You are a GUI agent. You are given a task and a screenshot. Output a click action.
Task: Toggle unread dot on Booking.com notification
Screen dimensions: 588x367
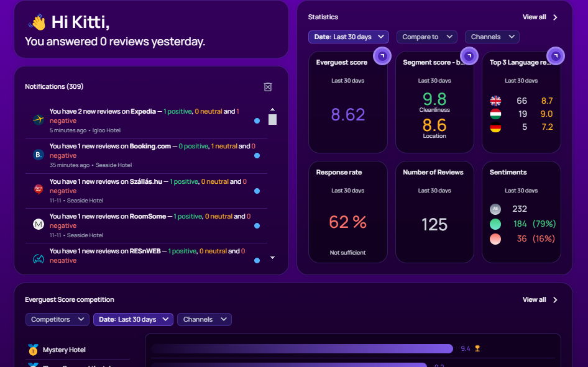257,155
